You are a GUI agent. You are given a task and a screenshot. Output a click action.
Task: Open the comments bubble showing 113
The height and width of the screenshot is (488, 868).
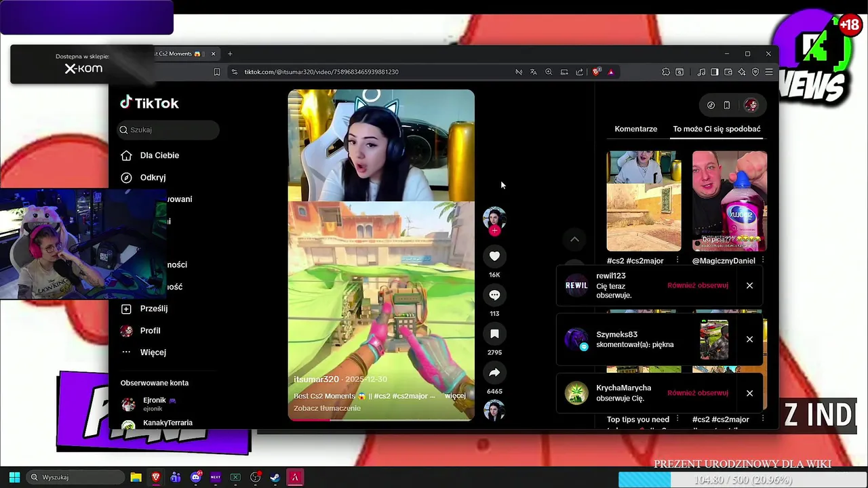(494, 295)
